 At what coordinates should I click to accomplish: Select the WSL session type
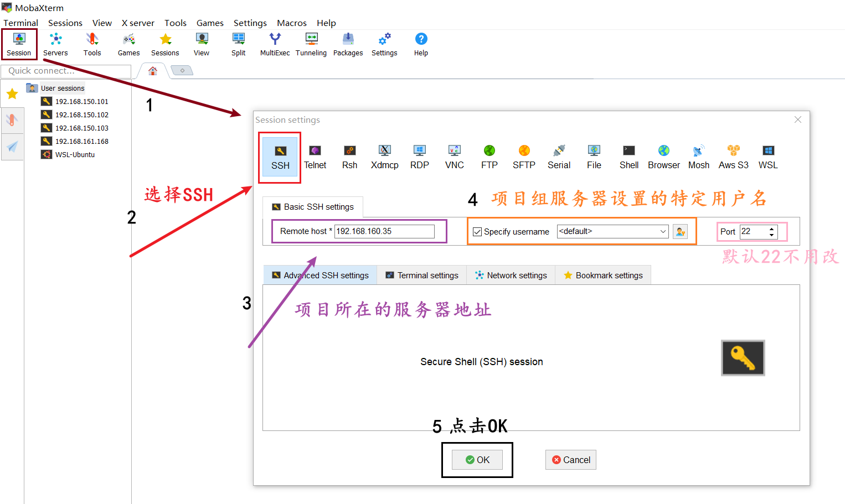click(768, 157)
